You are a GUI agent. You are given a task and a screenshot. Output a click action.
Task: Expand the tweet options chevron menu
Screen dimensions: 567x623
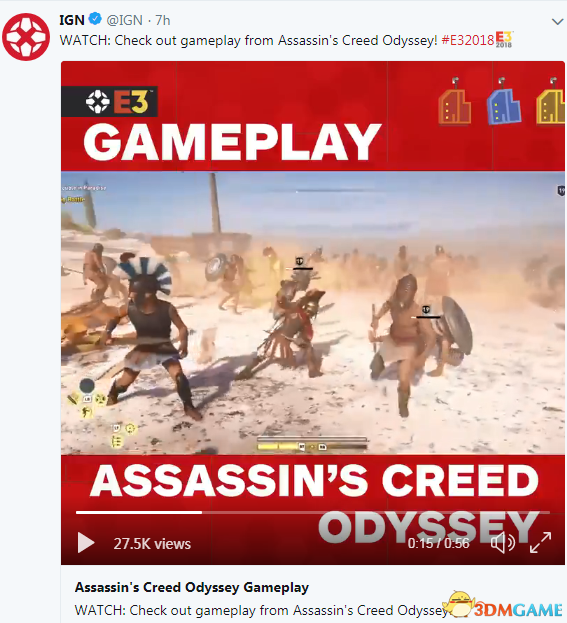(x=558, y=21)
